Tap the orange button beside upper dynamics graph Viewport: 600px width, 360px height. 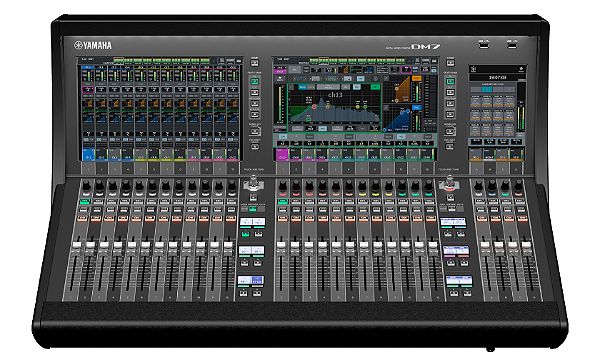point(416,78)
